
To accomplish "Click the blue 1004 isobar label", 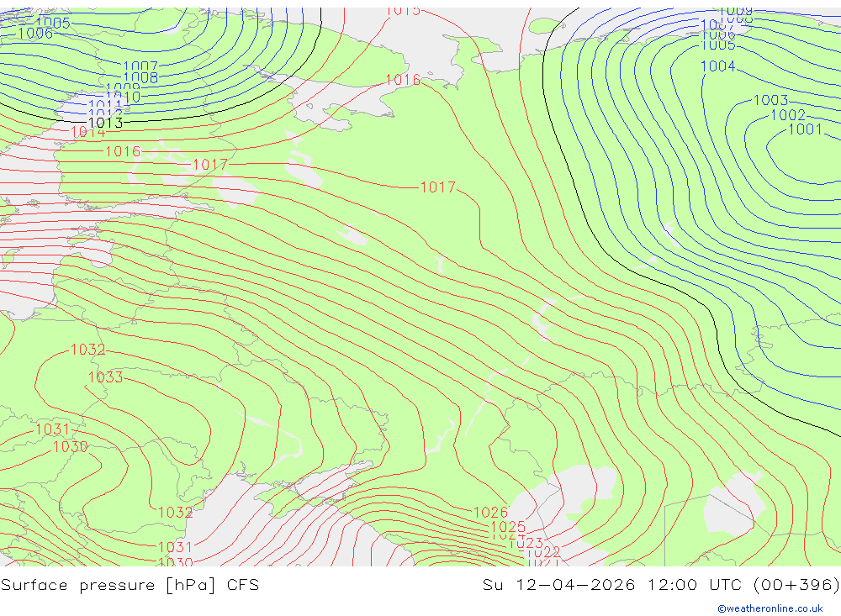I will pos(717,66).
